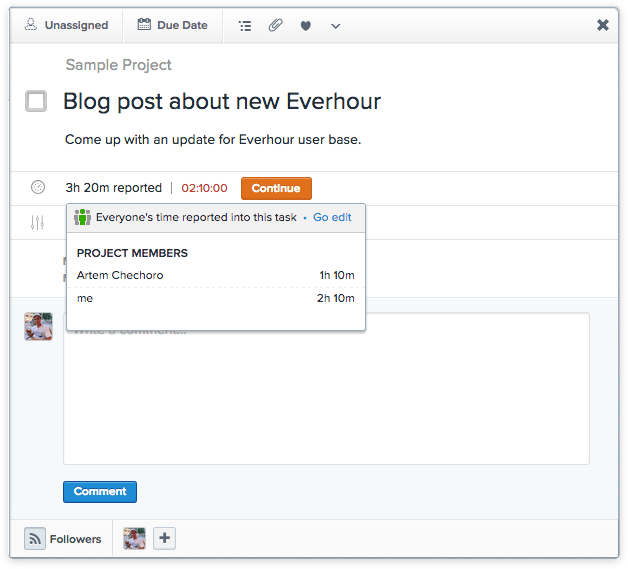Select the Artem Chechoro row
Image resolution: width=628 pixels, height=569 pixels.
point(216,275)
